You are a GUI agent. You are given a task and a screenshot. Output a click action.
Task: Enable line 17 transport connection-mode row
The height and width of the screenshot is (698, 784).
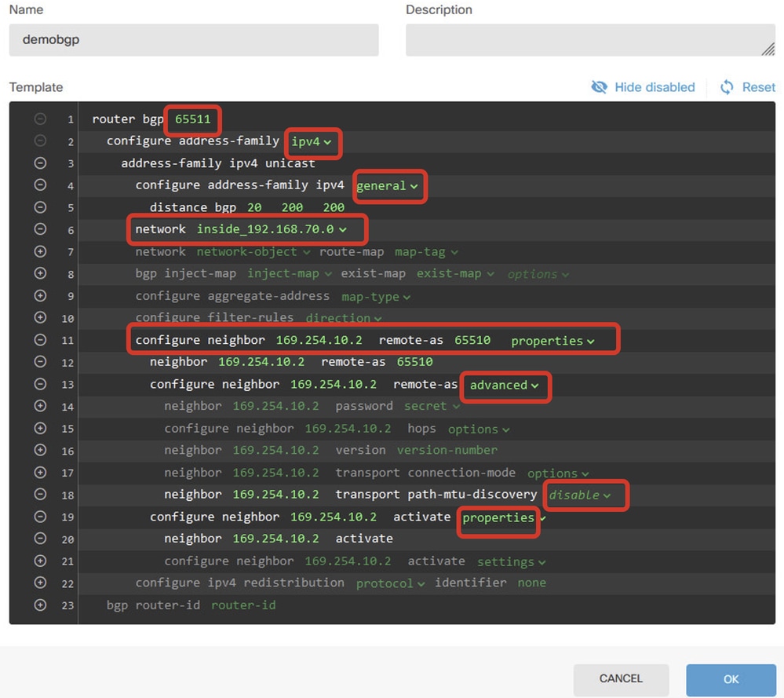(x=40, y=473)
